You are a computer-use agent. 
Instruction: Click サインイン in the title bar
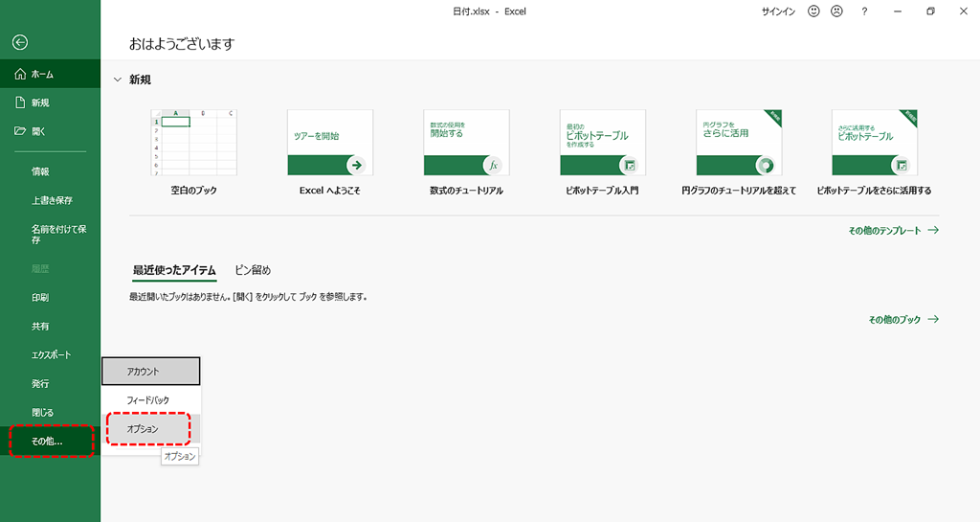pos(778,11)
